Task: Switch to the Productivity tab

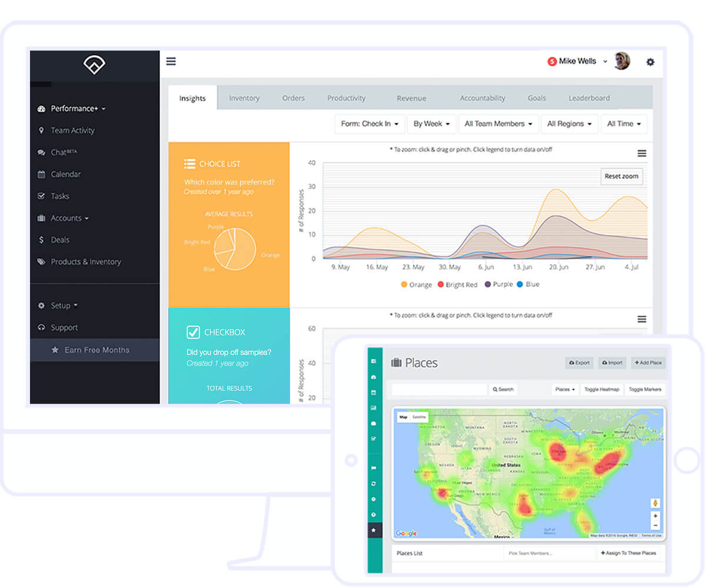Action: pyautogui.click(x=347, y=98)
